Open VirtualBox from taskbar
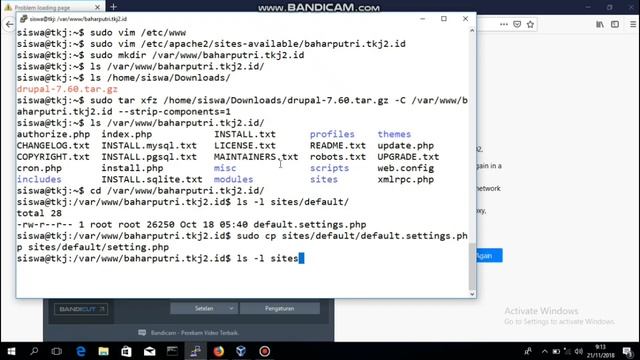The image size is (640, 360). click(x=241, y=351)
